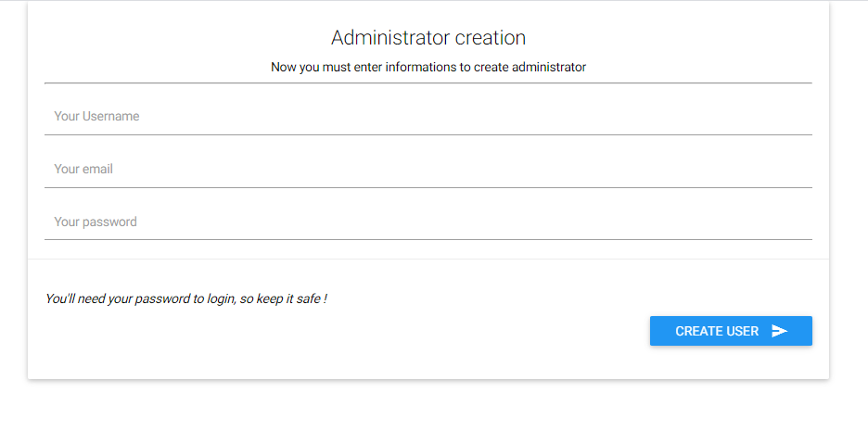
Task: Click the Administrator creation heading
Action: point(428,38)
